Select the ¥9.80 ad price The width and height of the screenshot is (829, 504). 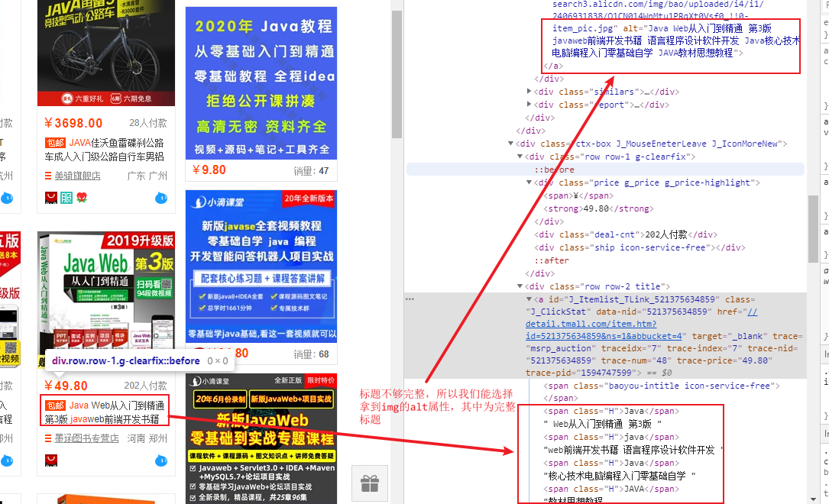209,170
